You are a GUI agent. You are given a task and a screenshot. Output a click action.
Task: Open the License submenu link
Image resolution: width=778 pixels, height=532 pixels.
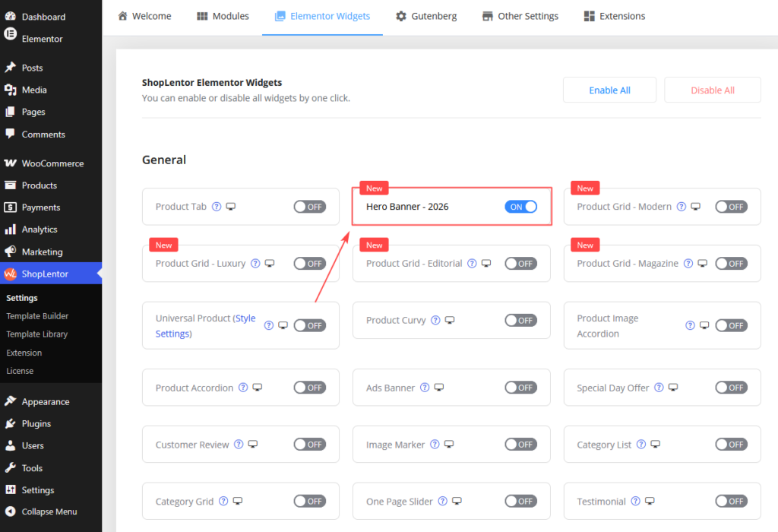(20, 371)
